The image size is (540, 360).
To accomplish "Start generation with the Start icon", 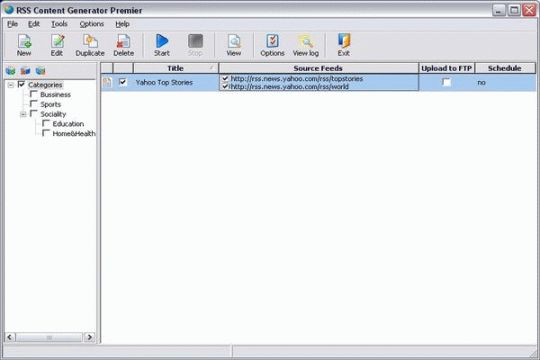I will coord(162,41).
